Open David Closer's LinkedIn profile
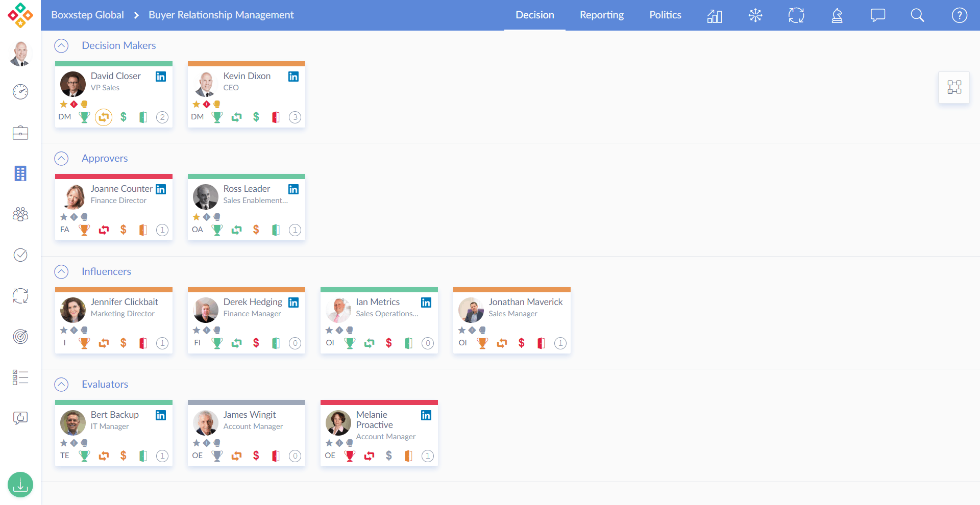 (161, 77)
